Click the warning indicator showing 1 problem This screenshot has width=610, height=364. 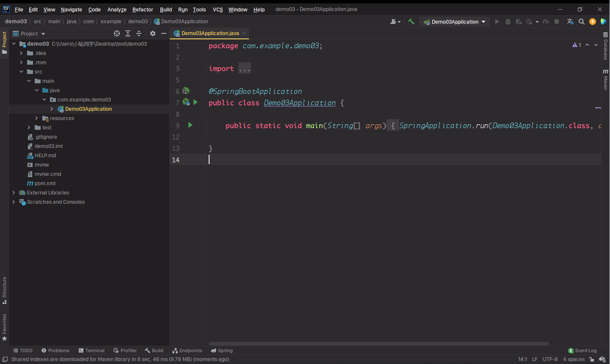[577, 45]
